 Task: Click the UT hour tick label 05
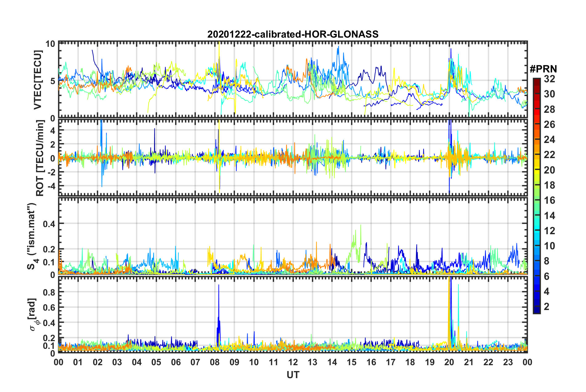click(156, 362)
